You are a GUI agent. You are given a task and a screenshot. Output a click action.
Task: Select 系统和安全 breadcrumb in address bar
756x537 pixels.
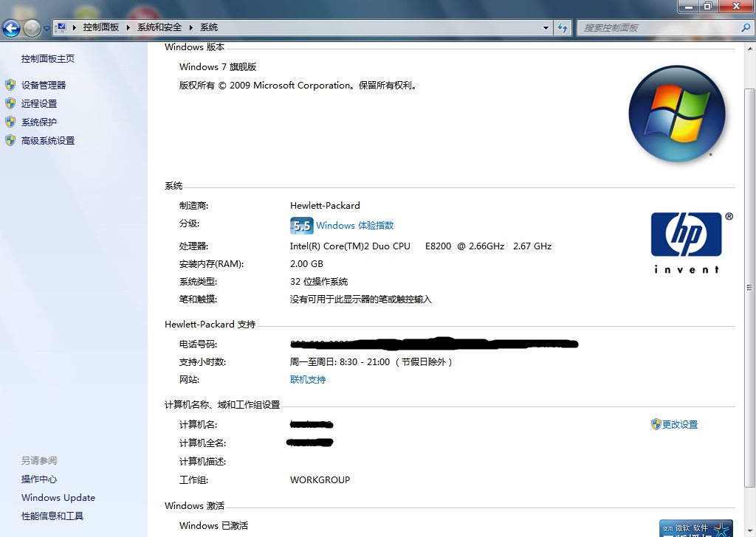click(x=159, y=27)
